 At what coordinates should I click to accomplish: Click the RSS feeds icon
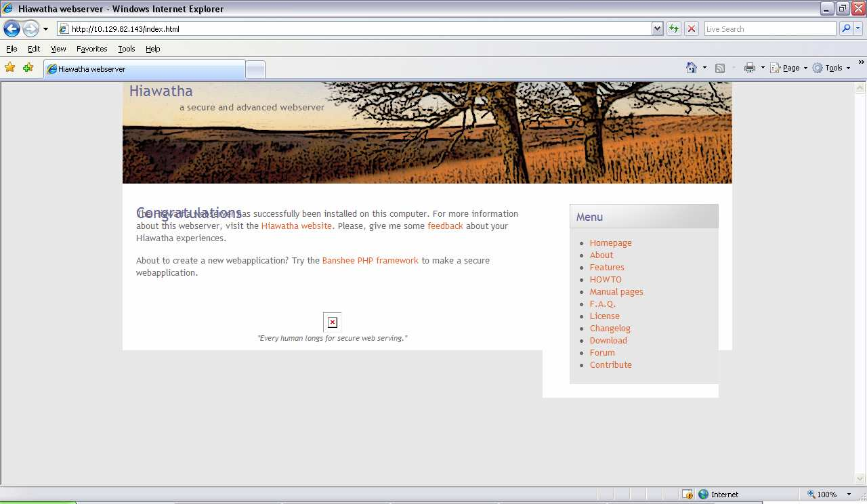click(x=720, y=68)
